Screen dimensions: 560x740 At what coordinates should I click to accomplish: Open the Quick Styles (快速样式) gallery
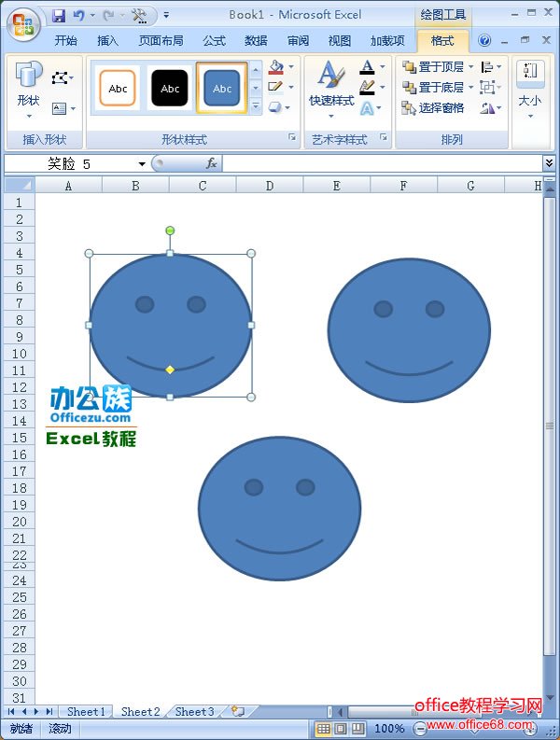coord(331,90)
